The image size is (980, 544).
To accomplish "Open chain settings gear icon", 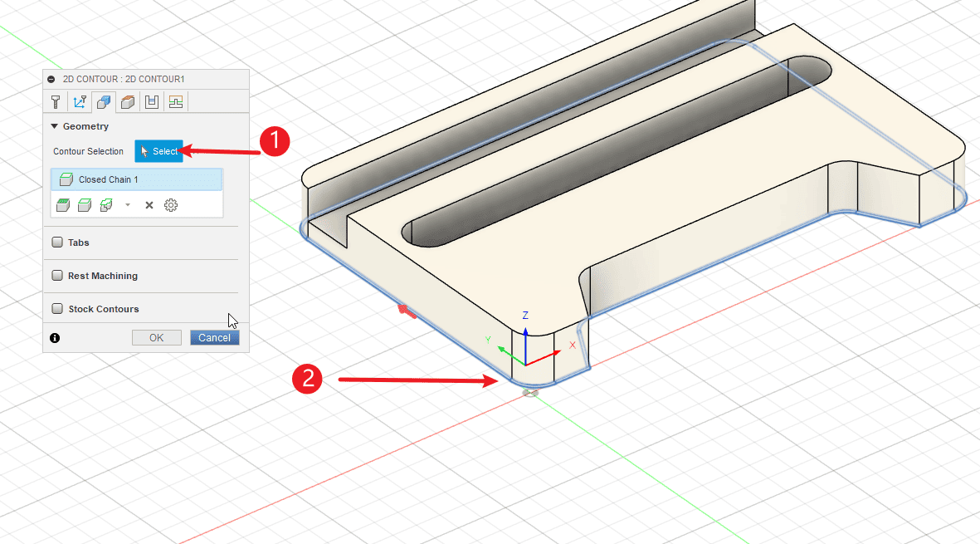I will (x=171, y=205).
